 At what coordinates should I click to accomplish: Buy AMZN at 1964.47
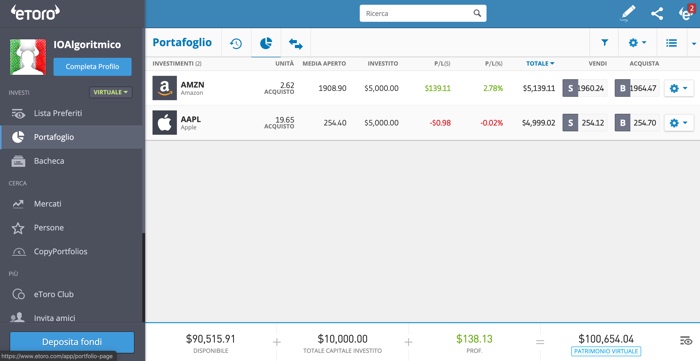click(x=637, y=88)
